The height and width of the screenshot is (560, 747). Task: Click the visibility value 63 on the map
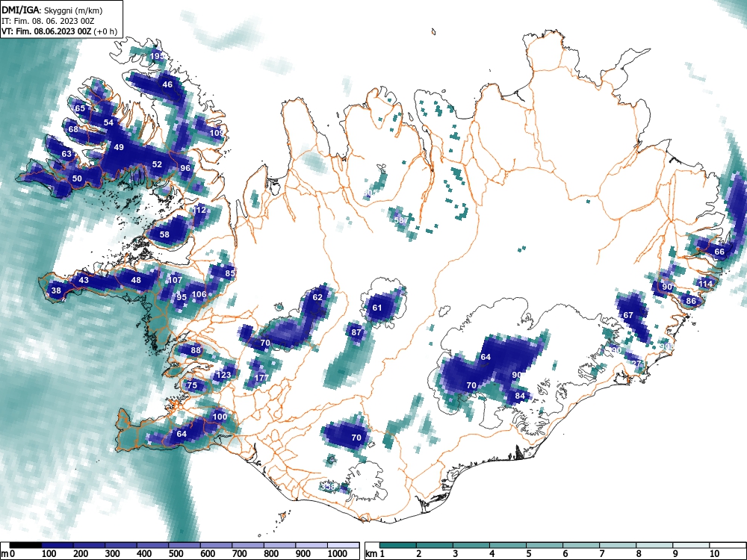66,154
